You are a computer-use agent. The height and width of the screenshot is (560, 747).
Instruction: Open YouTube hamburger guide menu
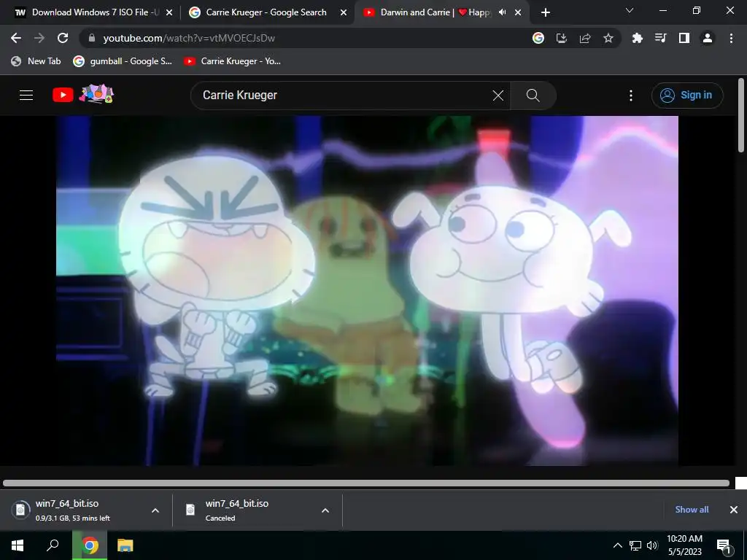(x=26, y=96)
